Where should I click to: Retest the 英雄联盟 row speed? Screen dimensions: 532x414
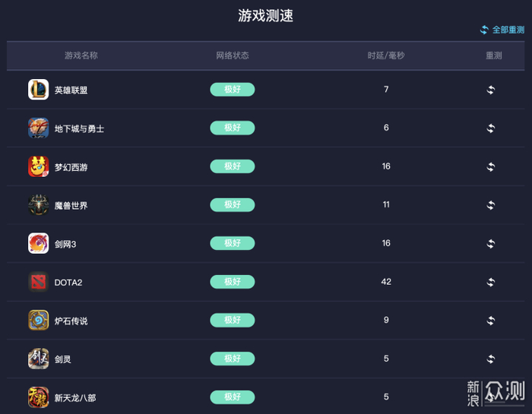coord(491,90)
